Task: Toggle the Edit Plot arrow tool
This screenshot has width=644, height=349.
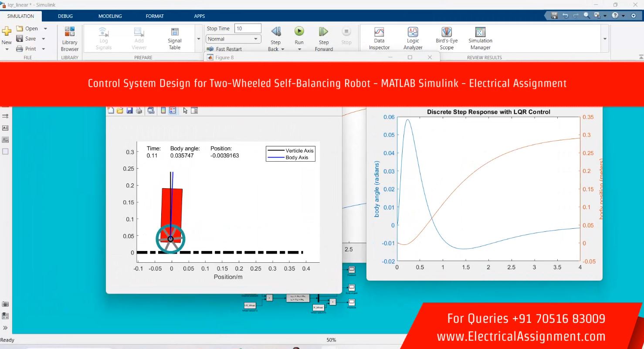Action: click(185, 111)
